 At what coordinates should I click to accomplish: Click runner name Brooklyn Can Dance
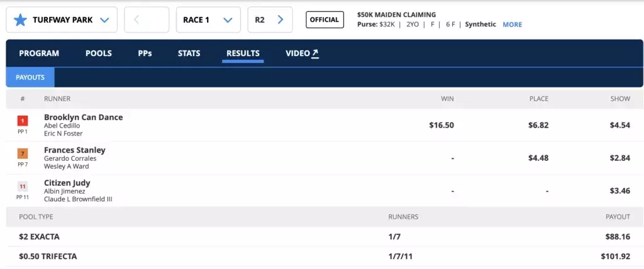[x=83, y=117]
